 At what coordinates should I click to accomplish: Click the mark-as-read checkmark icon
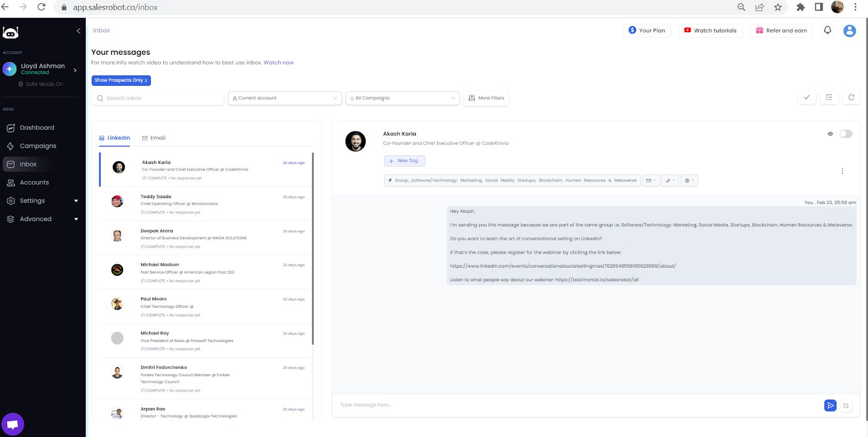(807, 98)
